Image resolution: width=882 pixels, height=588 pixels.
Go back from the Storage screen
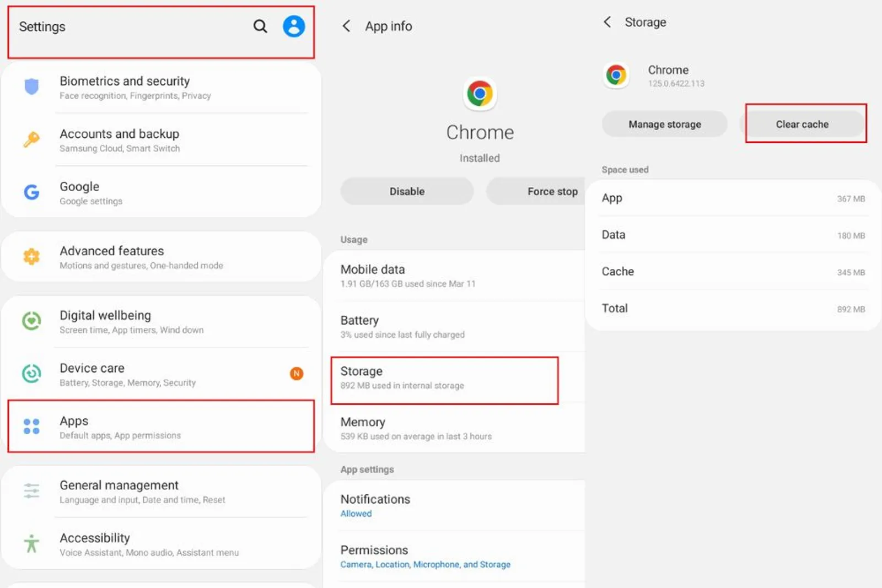[x=607, y=22]
